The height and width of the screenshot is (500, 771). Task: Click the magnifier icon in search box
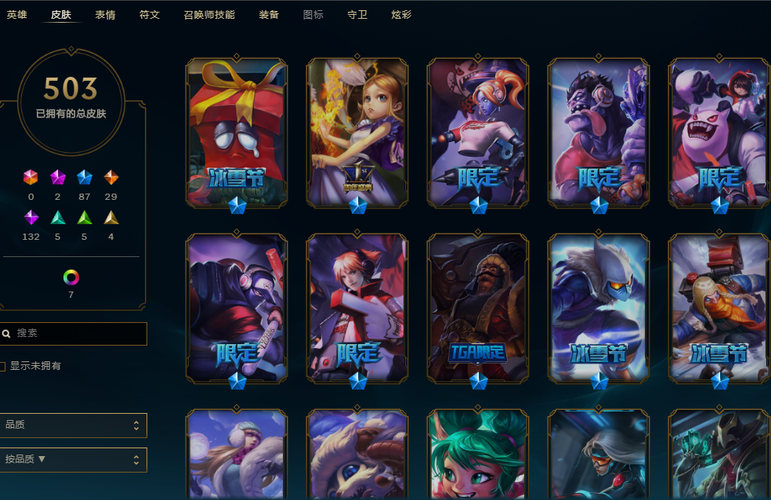click(6, 334)
